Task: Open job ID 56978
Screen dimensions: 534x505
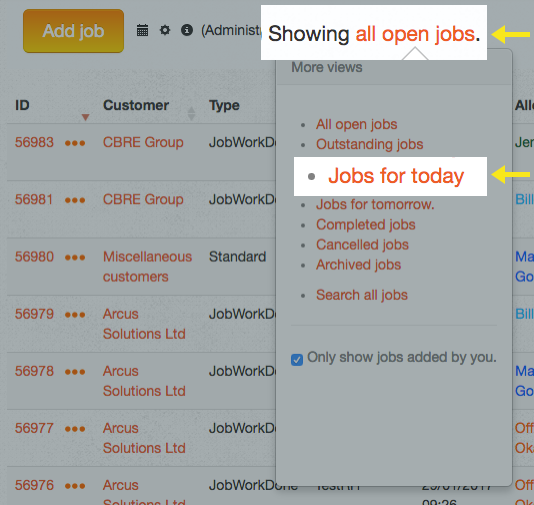Action: point(34,371)
